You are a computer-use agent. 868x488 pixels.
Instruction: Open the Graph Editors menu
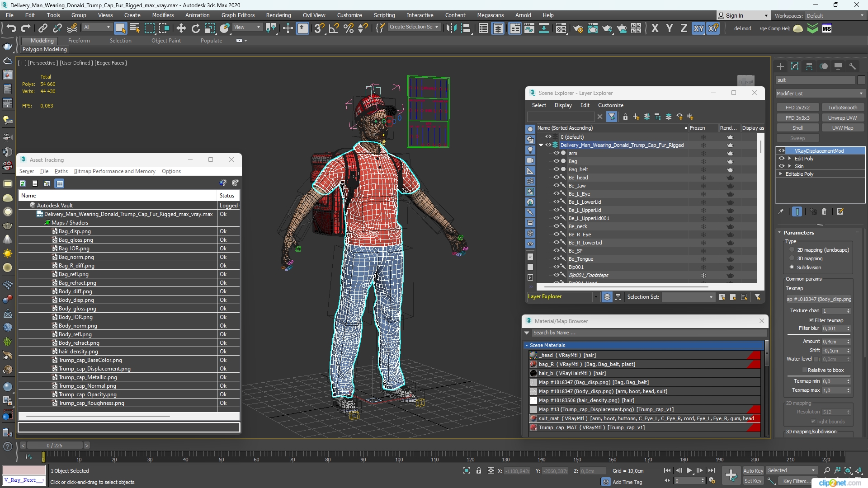[238, 15]
